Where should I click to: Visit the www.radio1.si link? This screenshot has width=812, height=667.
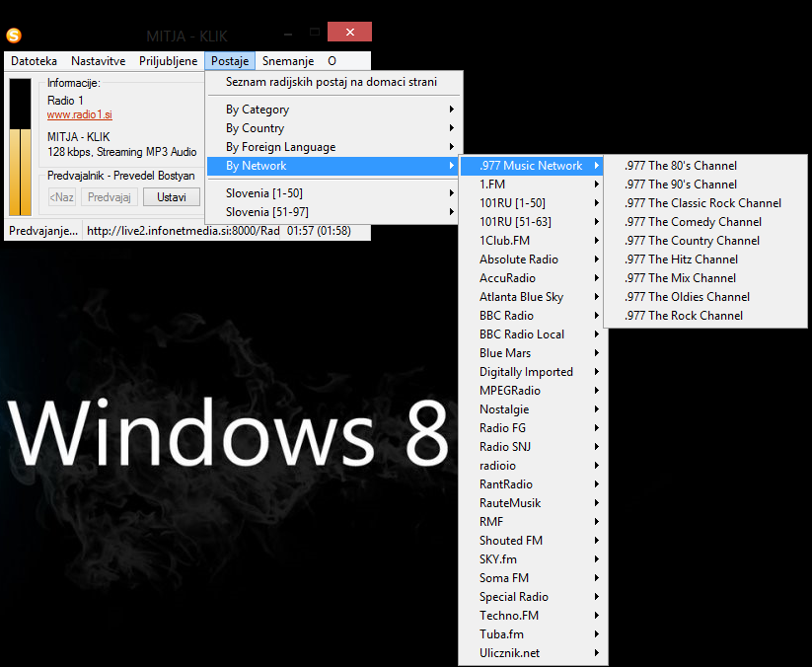[80, 115]
